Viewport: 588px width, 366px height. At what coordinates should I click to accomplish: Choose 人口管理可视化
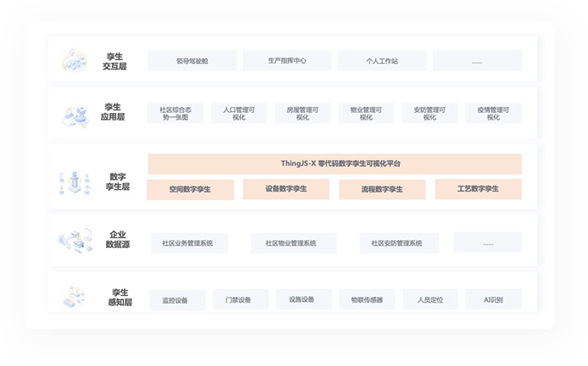tap(239, 113)
